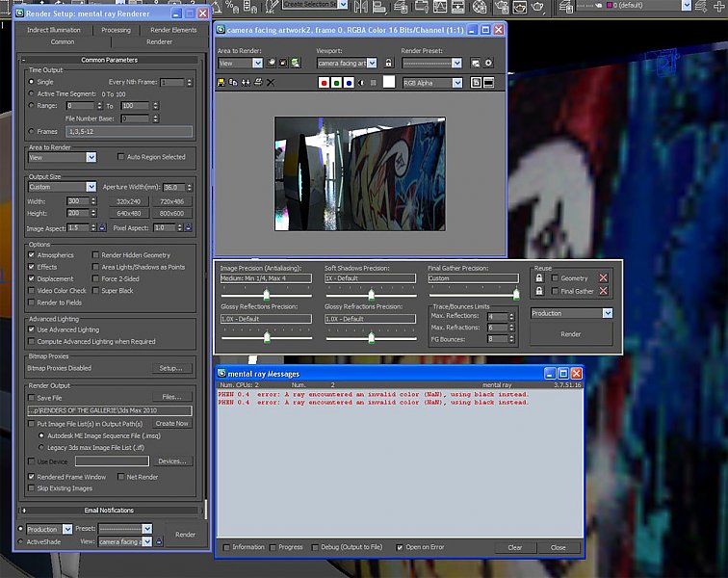Open the Output Size Custom dropdown
Screen dimensions: 728x578
click(x=91, y=187)
